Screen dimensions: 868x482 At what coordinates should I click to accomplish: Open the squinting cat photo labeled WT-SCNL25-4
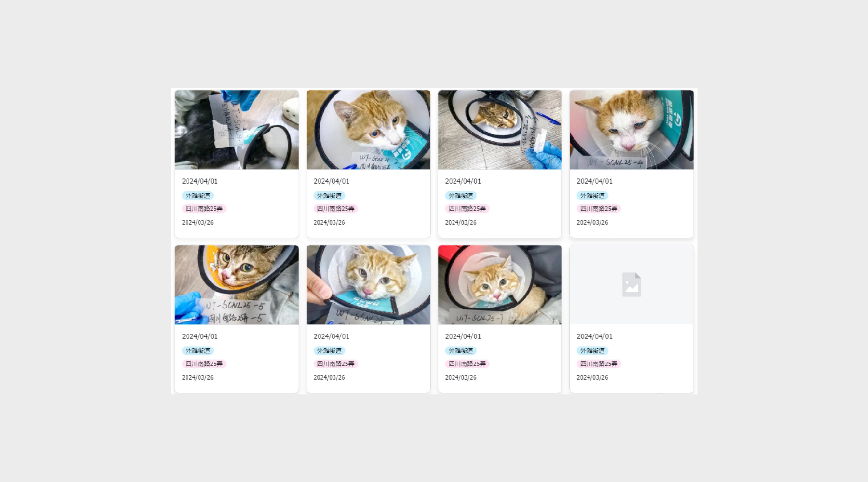click(x=631, y=130)
